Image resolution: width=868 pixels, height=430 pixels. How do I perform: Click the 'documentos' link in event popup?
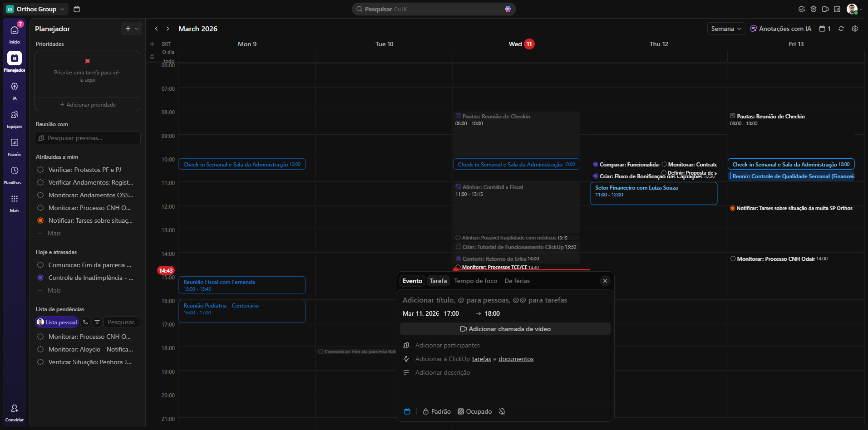pyautogui.click(x=516, y=359)
